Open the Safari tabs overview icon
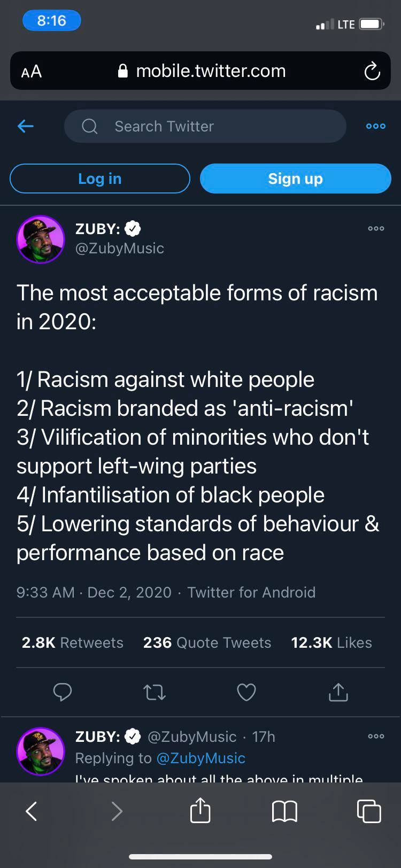Viewport: 401px width, 868px height. point(369,811)
